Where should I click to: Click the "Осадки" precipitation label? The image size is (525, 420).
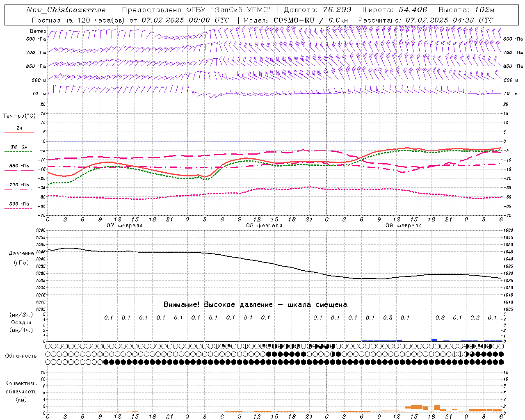(21, 322)
